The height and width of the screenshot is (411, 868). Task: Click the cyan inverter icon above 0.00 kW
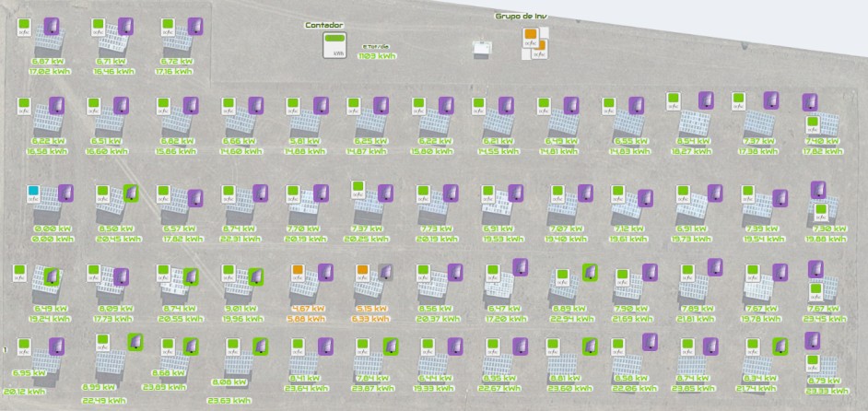[33, 192]
